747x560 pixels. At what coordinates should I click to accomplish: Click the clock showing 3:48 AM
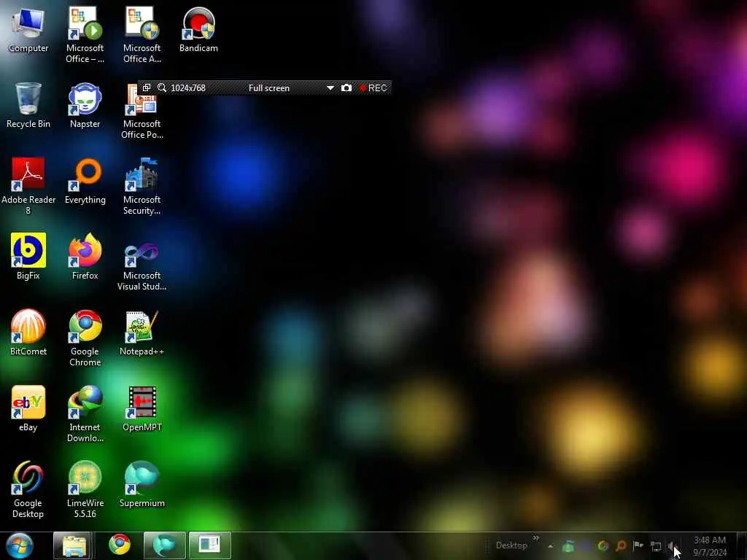click(x=710, y=546)
